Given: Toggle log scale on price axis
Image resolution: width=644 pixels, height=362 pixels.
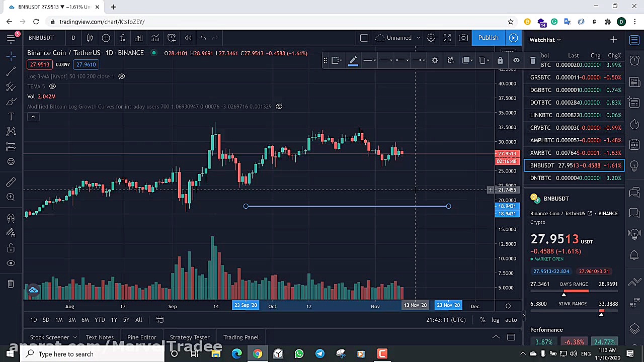Looking at the screenshot, I should coord(495,320).
